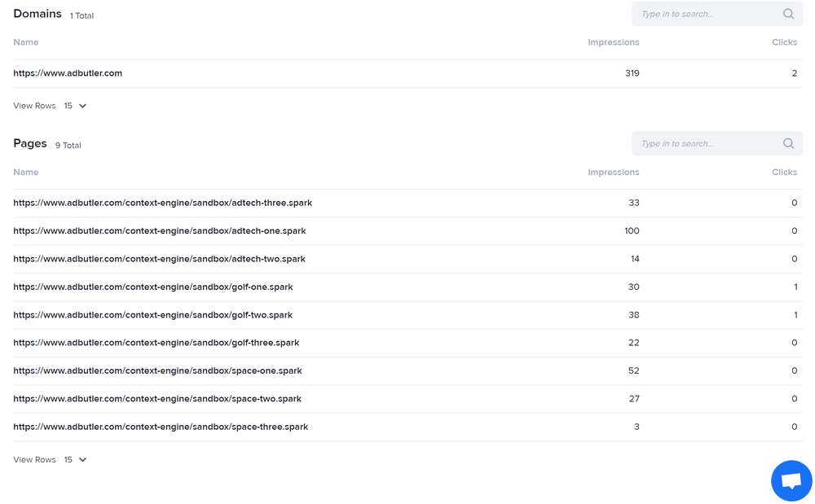This screenshot has width=815, height=504.
Task: Select the adtech-three.spark page URL
Action: pos(163,203)
